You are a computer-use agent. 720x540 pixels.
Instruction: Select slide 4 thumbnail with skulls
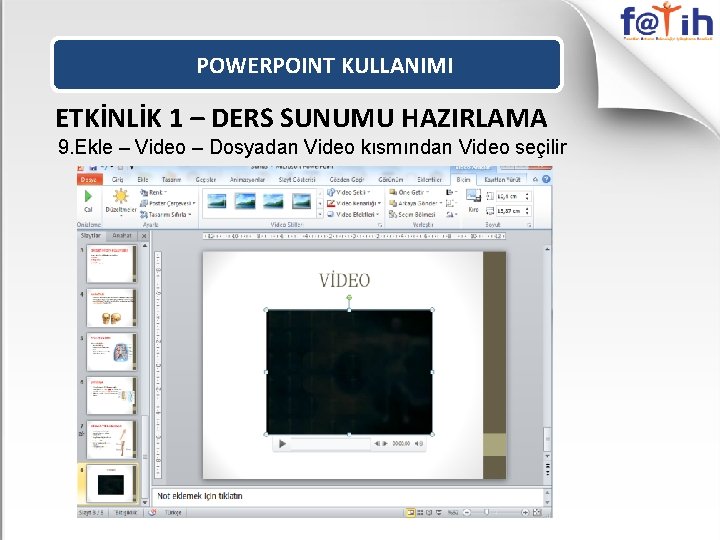[112, 308]
